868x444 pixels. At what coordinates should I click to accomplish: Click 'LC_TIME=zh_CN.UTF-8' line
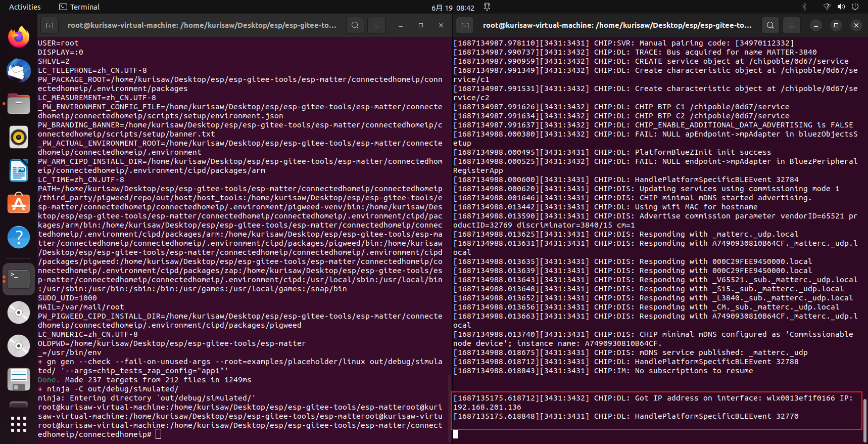[x=81, y=180]
